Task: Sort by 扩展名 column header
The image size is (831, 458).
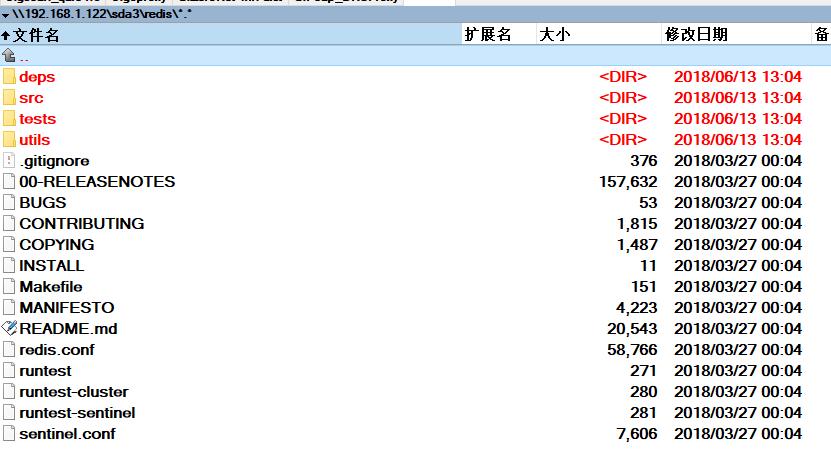Action: pos(499,35)
